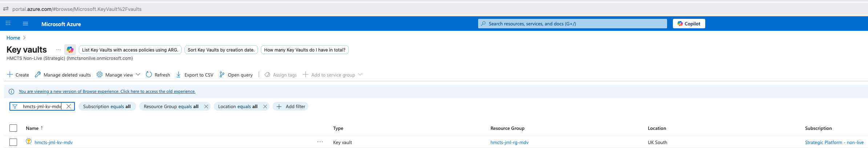Sort by the Type column header

(338, 128)
